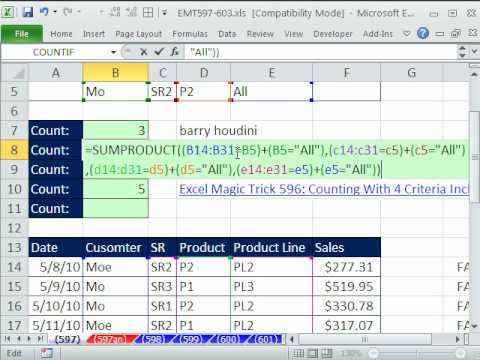Click the Insert Function fx icon
The image size is (480, 360).
(175, 52)
